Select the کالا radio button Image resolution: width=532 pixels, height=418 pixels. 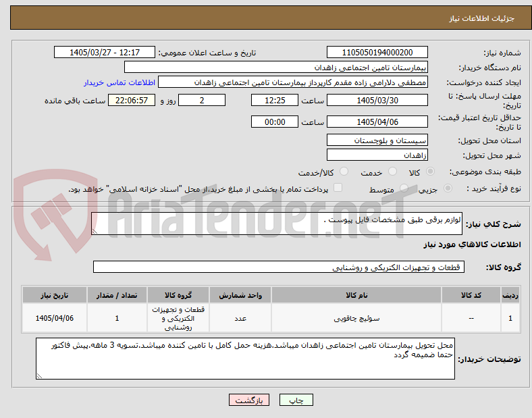430,172
